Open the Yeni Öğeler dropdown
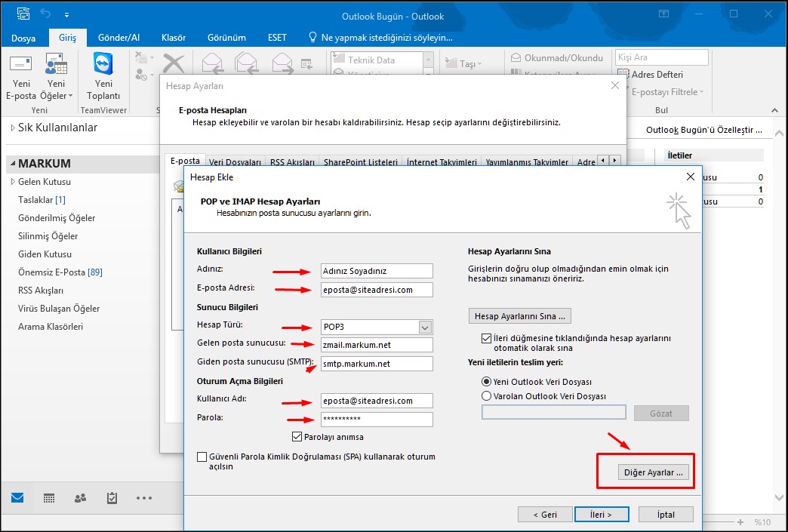 tap(57, 76)
